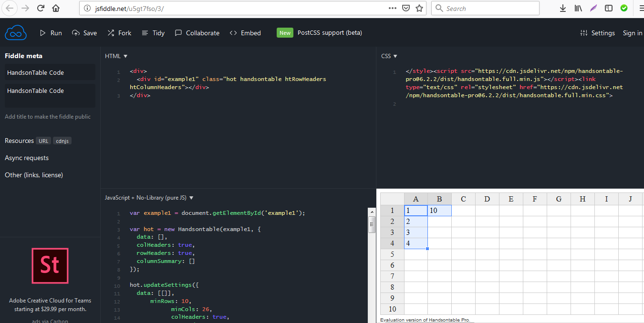Select cell A4 containing 4
Image resolution: width=644 pixels, height=323 pixels.
pos(416,243)
